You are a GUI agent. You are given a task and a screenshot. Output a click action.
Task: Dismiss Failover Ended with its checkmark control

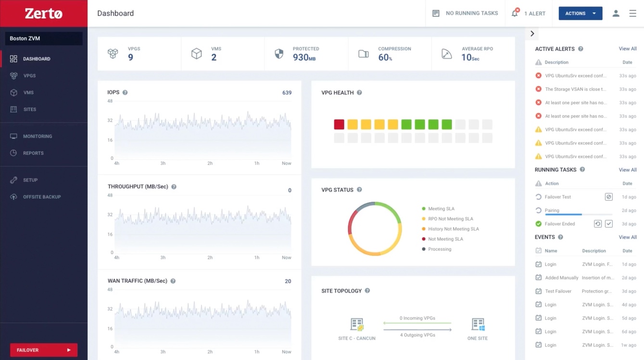[609, 223]
